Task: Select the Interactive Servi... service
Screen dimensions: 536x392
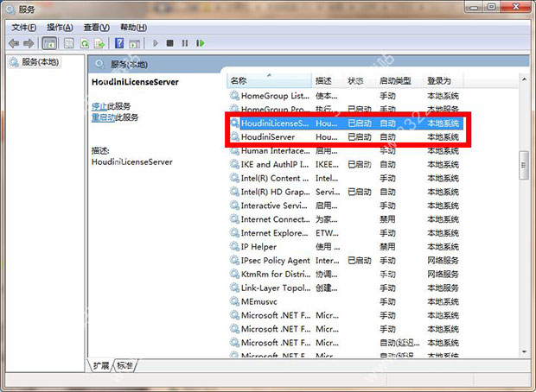Action: tap(346, 205)
